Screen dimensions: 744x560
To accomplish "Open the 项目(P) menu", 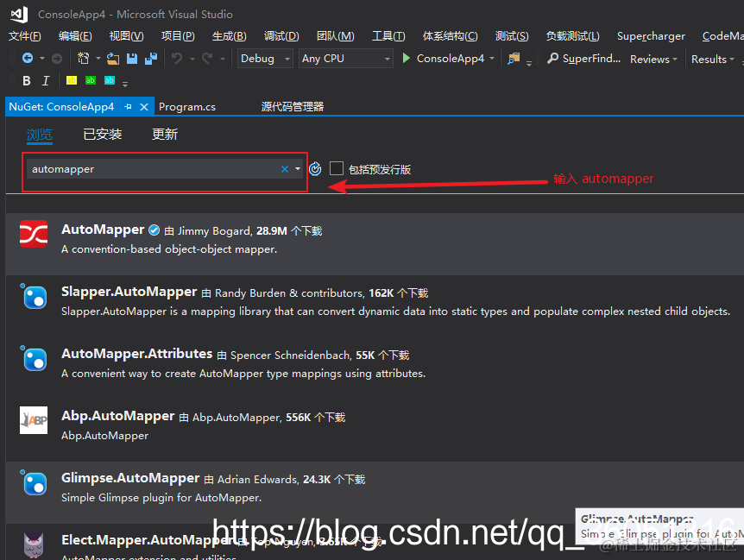I will click(178, 36).
